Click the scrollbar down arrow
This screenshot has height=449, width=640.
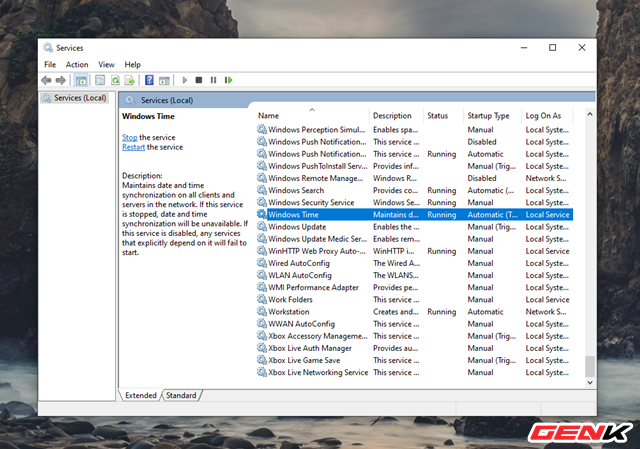pos(590,382)
